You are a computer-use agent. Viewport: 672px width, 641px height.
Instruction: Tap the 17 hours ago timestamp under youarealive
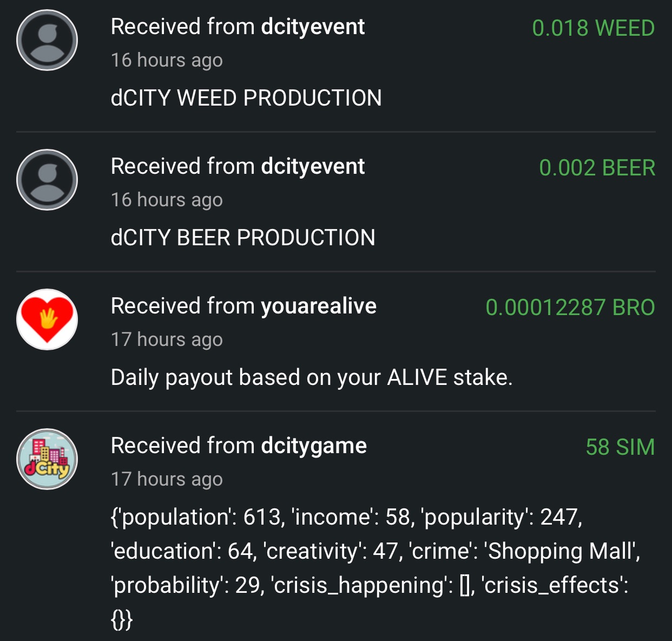[167, 339]
